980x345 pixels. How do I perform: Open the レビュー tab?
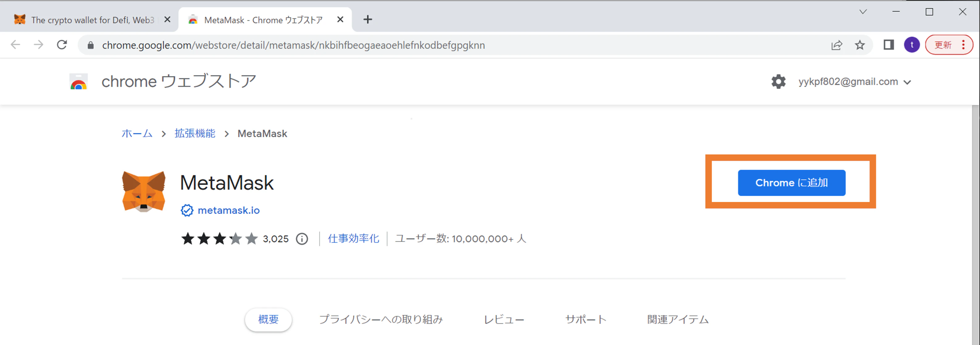click(504, 319)
